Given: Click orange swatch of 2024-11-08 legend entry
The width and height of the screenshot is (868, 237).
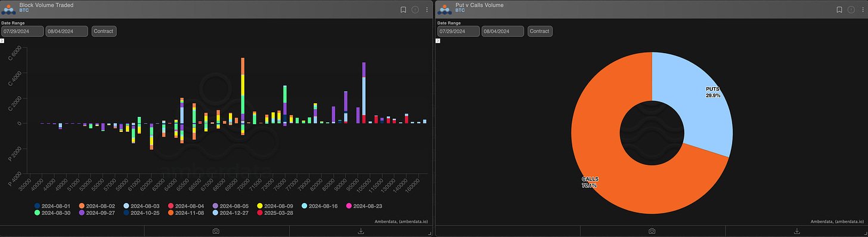Looking at the screenshot, I should pyautogui.click(x=170, y=213).
